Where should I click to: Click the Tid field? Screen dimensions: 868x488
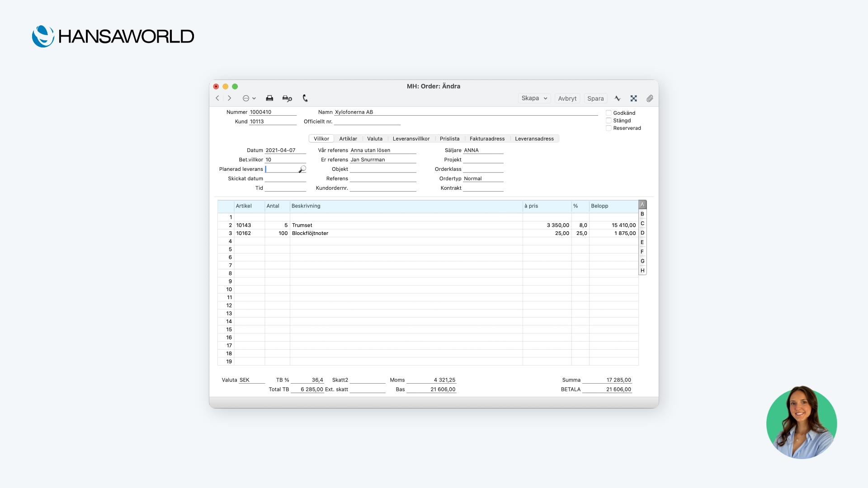(x=285, y=188)
